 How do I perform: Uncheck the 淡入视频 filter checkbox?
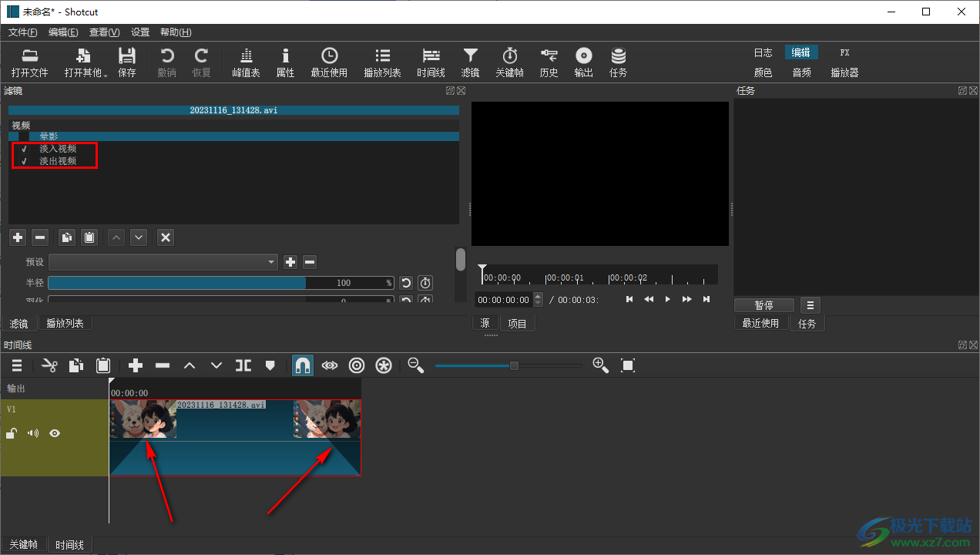[24, 149]
